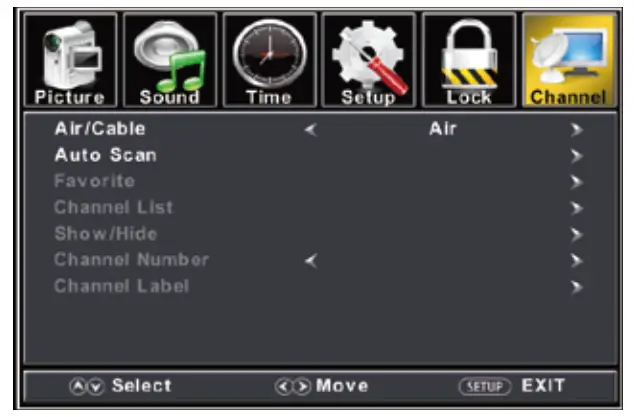The height and width of the screenshot is (417, 634).
Task: Open the Time clock icon
Action: (269, 60)
